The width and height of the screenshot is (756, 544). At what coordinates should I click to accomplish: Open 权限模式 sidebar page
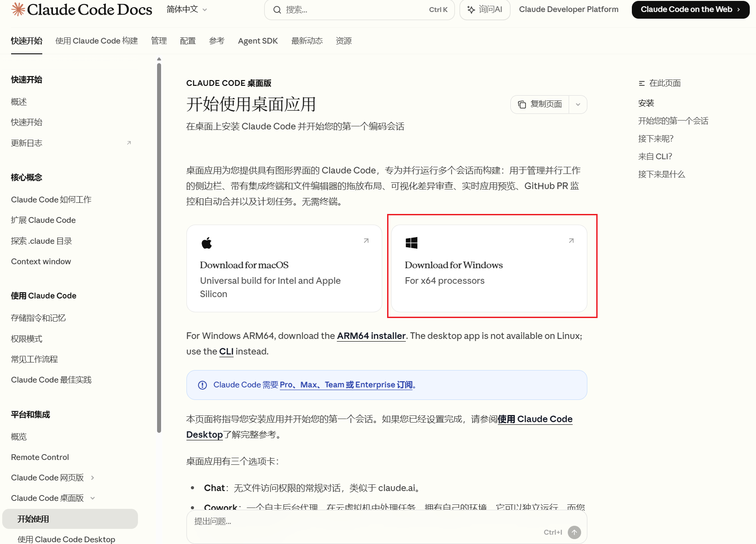27,339
